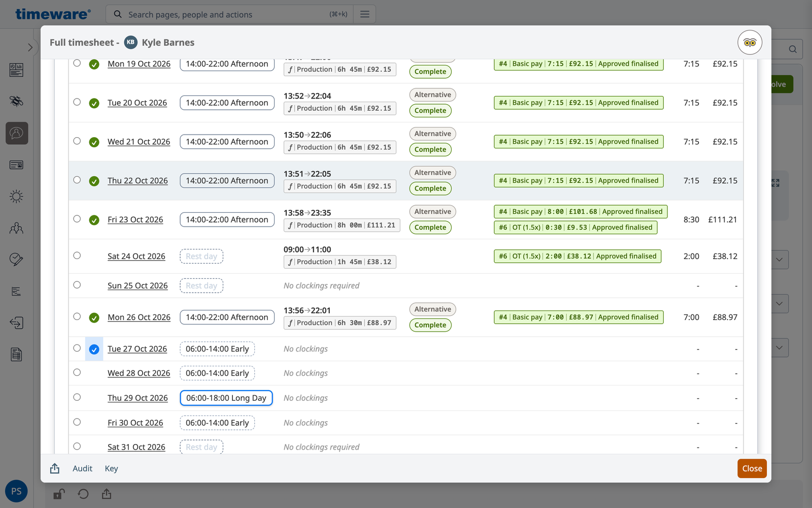Click Complete tag on Mon 26 Oct row
The width and height of the screenshot is (812, 508).
[430, 325]
